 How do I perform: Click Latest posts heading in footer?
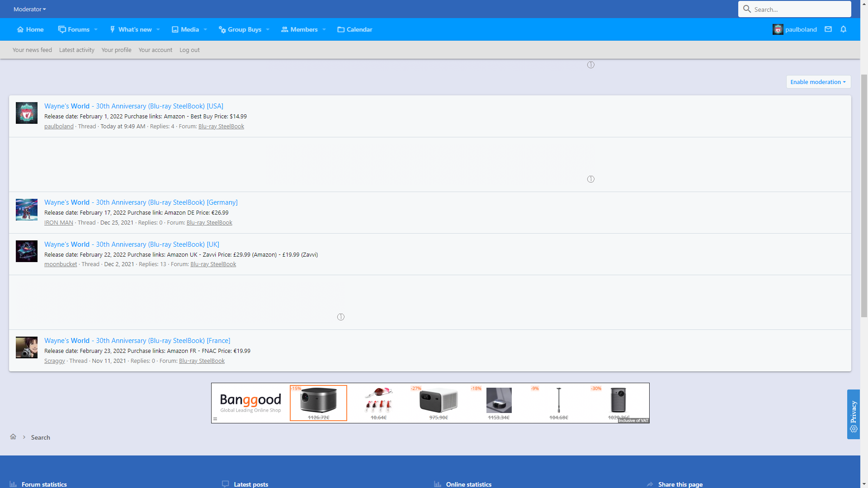(251, 484)
